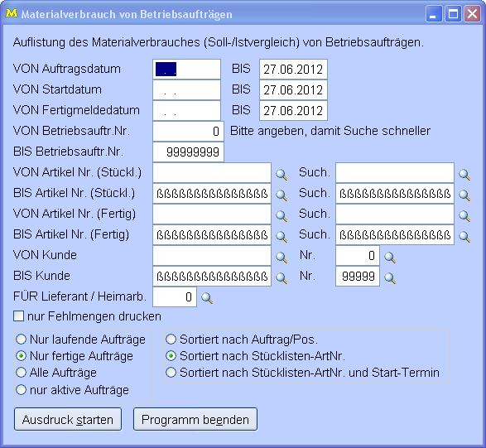Click VON Artikel Nr. (Stückl.) input field
Screen dimensions: 486x448
point(212,173)
